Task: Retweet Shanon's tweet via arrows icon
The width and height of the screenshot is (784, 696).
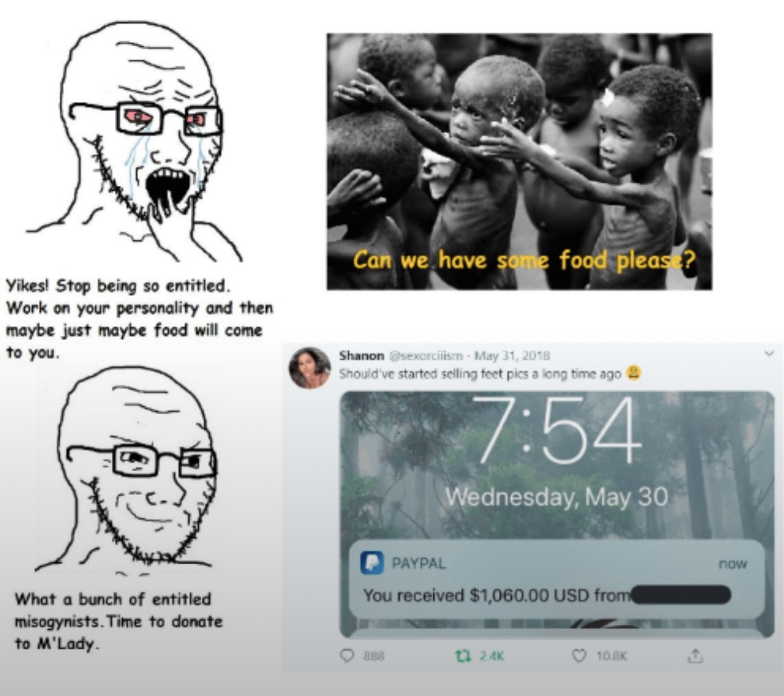Action: pyautogui.click(x=463, y=656)
